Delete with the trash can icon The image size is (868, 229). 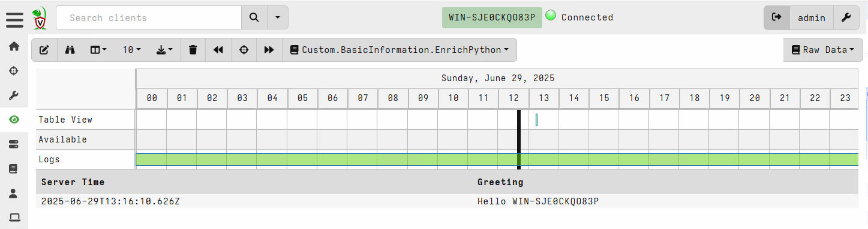[193, 50]
